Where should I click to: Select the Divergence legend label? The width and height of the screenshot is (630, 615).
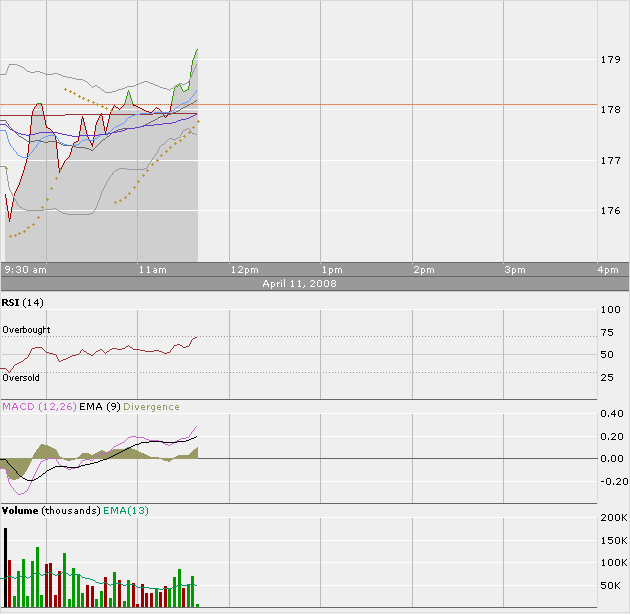pyautogui.click(x=152, y=407)
